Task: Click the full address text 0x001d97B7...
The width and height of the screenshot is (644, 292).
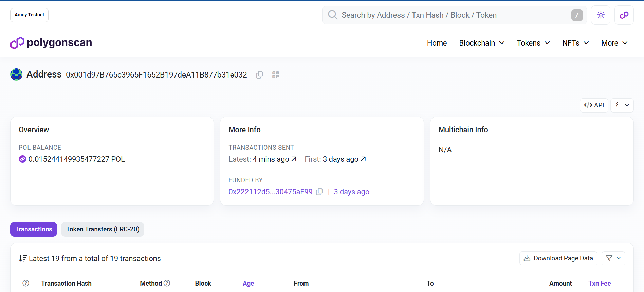Action: [157, 75]
